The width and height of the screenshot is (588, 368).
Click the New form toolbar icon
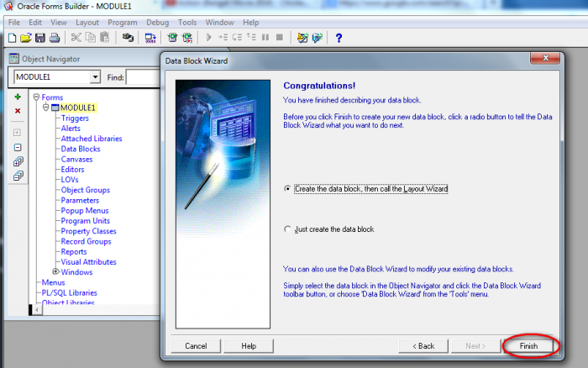pyautogui.click(x=12, y=38)
